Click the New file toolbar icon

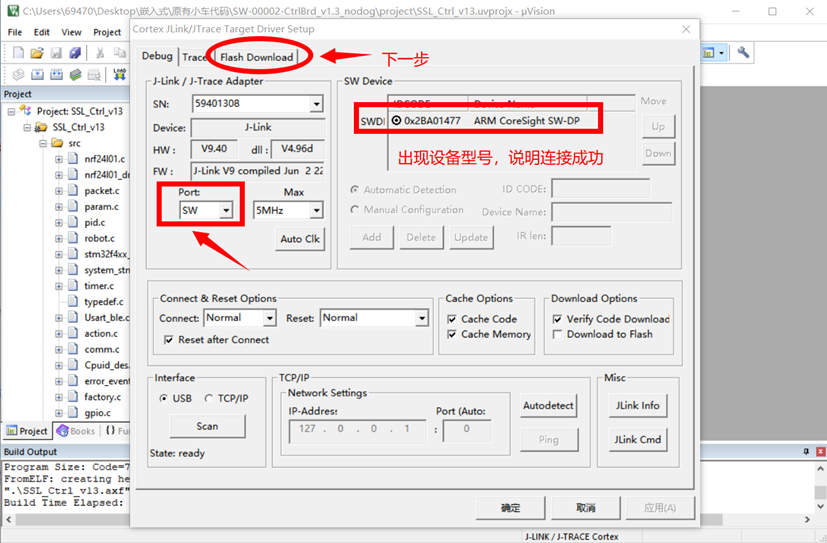pyautogui.click(x=18, y=52)
